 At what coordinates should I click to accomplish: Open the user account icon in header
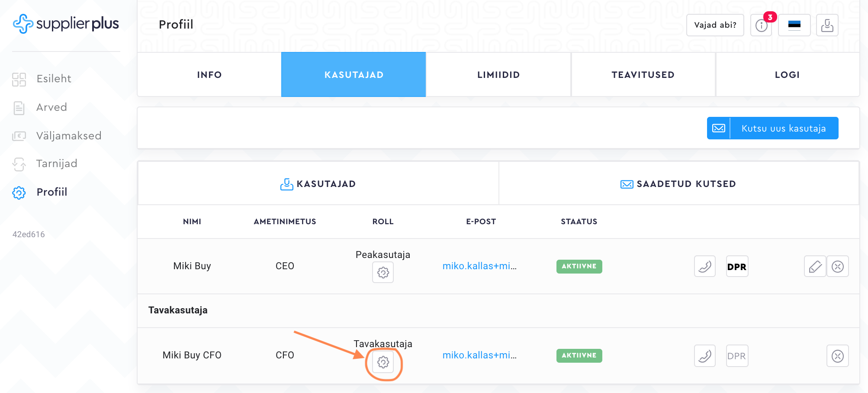coord(827,25)
